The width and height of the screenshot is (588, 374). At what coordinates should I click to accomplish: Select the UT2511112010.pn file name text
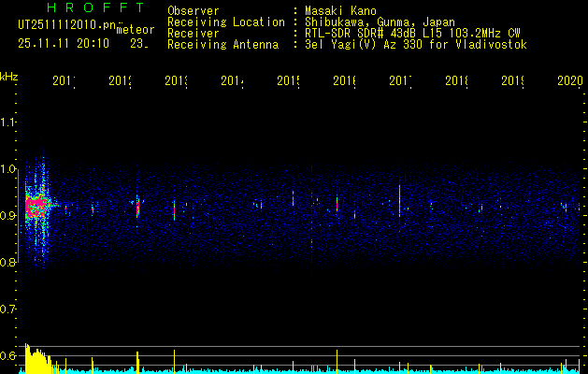click(x=67, y=25)
